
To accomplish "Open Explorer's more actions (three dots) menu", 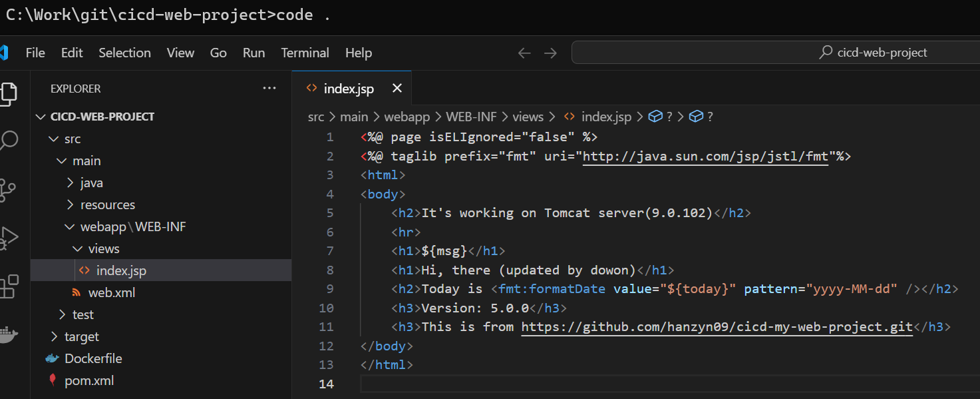I will [269, 88].
